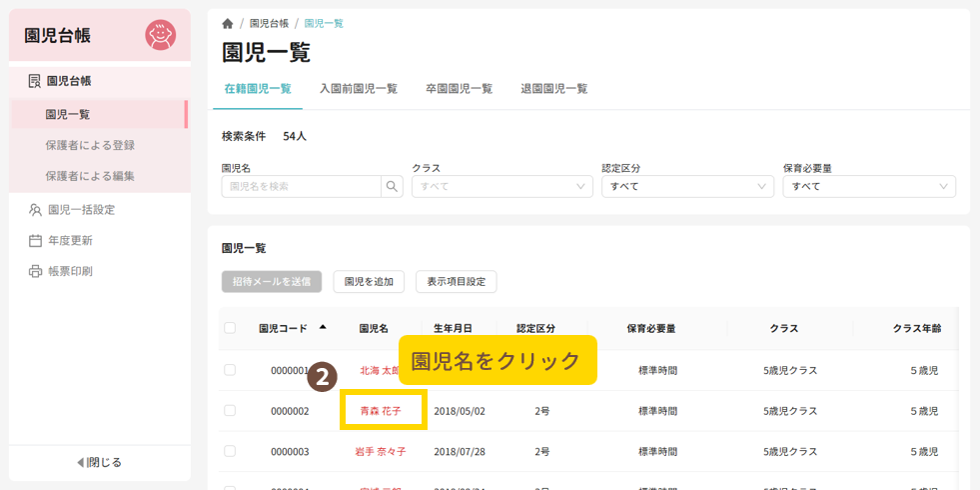Image resolution: width=980 pixels, height=490 pixels.
Task: Collapse sidebar with 閉じる button
Action: click(x=99, y=462)
